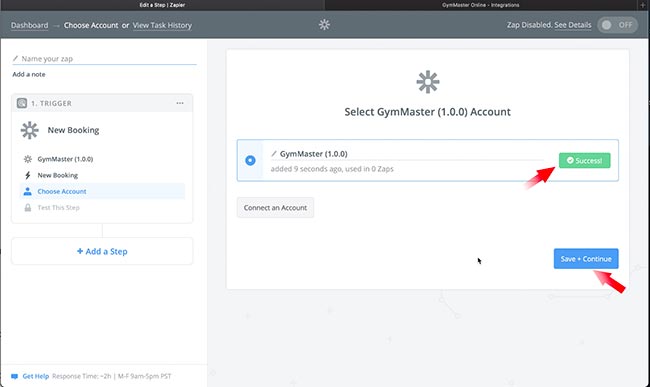Image resolution: width=650 pixels, height=387 pixels.
Task: Click the Get Help chat icon
Action: coord(15,376)
